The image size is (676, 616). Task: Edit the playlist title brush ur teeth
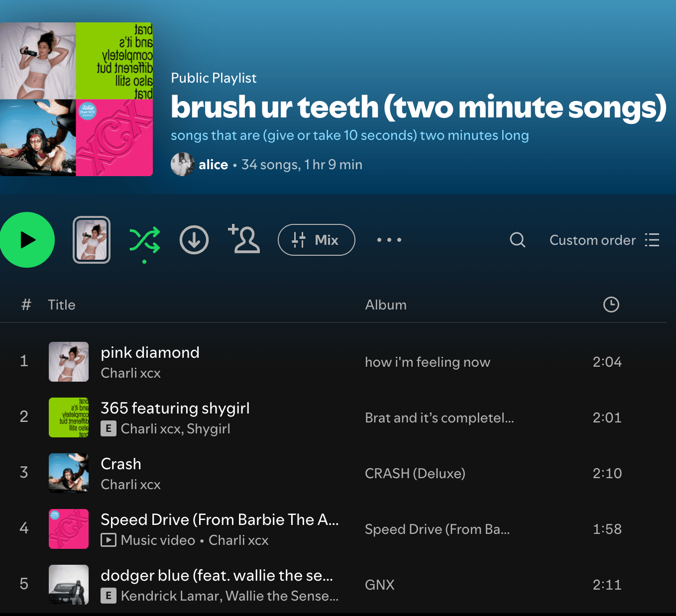pyautogui.click(x=418, y=107)
